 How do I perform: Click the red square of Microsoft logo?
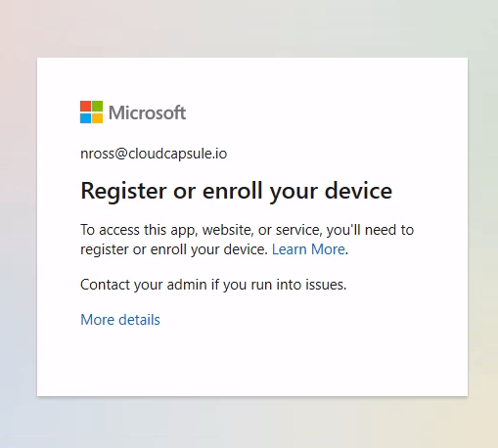[85, 107]
